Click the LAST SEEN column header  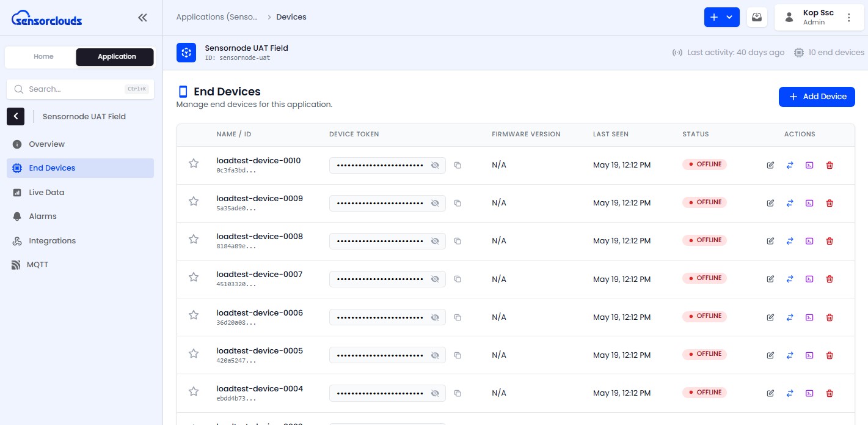point(611,135)
